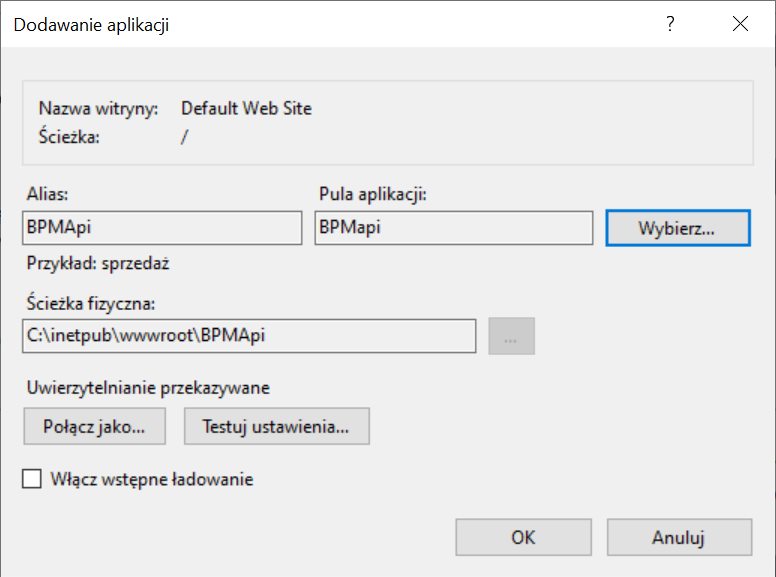The height and width of the screenshot is (577, 776).
Task: Click the Uwierzytelnianie przekazywane heading
Action: click(148, 387)
